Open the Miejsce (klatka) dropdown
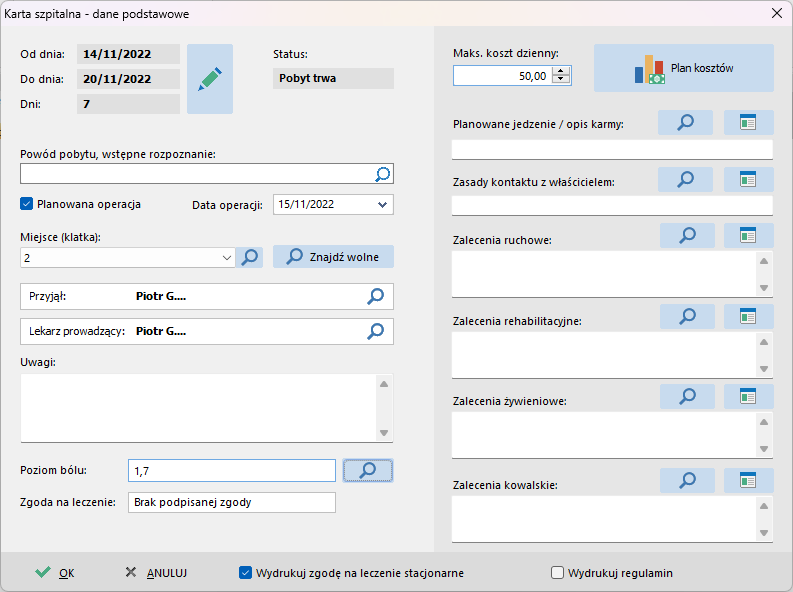The image size is (793, 592). coord(227,258)
